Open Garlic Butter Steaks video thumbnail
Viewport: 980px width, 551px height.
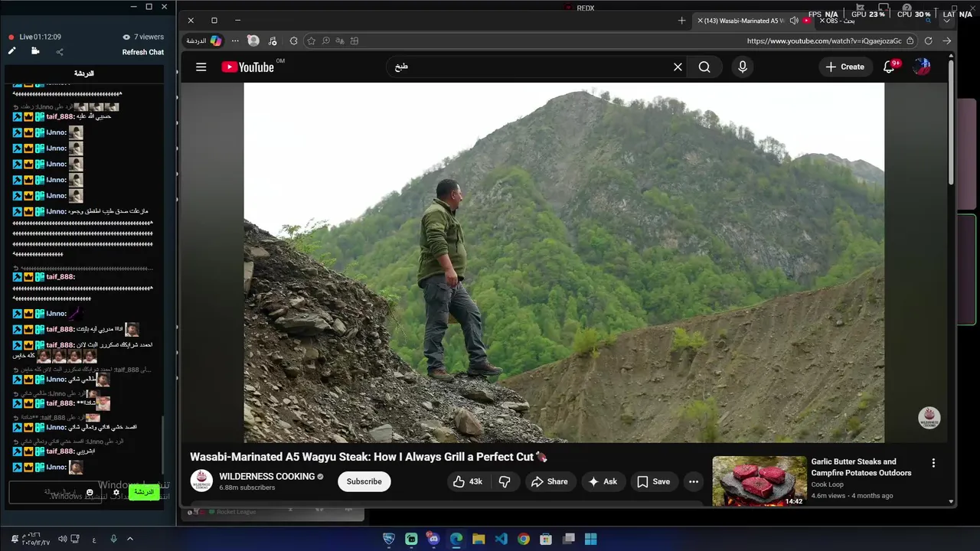pos(759,481)
